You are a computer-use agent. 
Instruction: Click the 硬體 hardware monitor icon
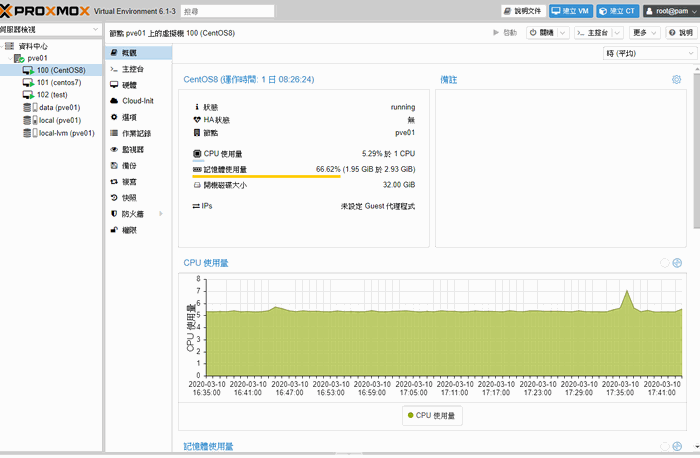pyautogui.click(x=114, y=85)
